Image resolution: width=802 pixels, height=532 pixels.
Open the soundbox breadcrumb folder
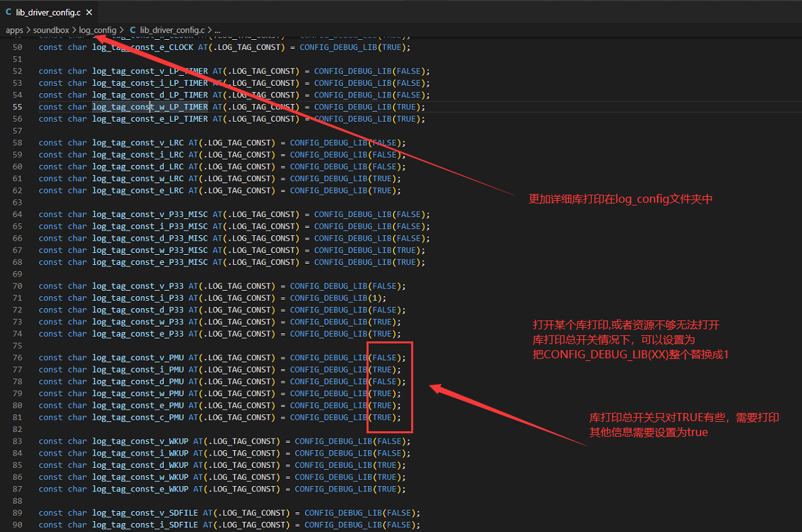click(x=51, y=30)
